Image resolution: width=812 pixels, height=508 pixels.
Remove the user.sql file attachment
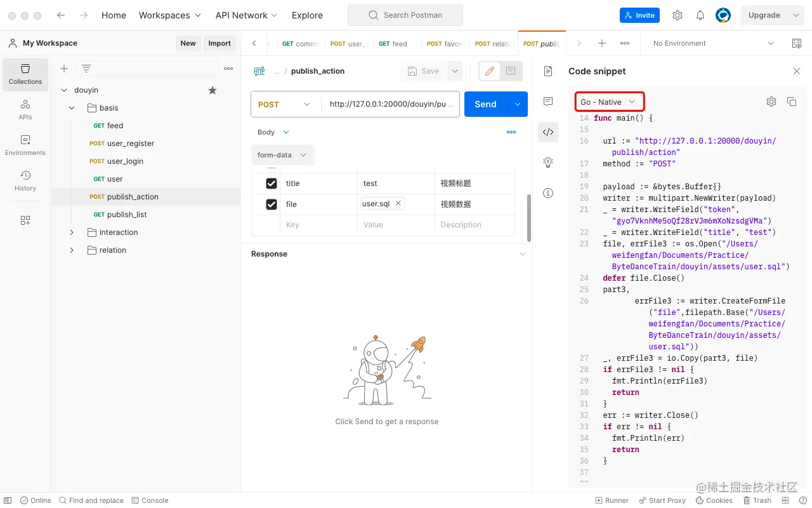tap(398, 204)
